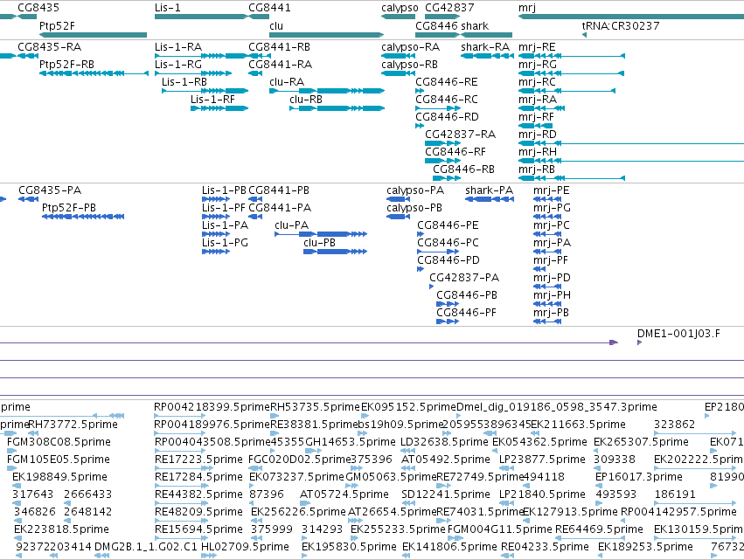This screenshot has width=744, height=560.
Task: Select the Lis-1 gene feature
Action: 201,17
